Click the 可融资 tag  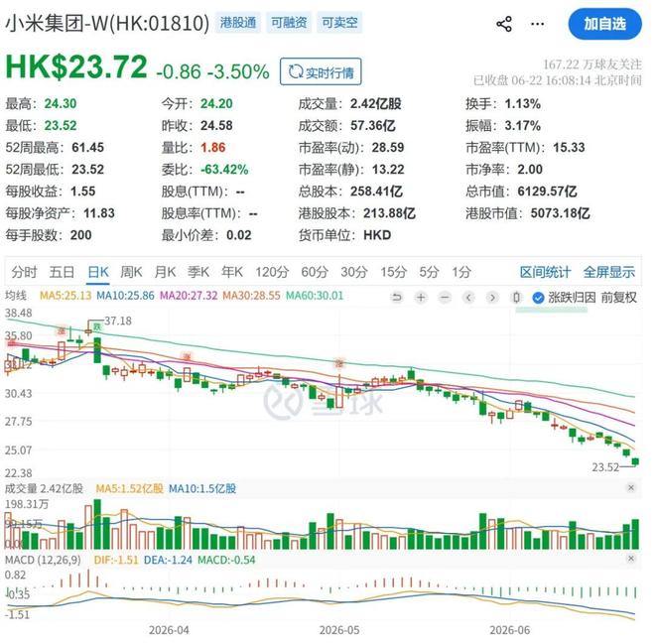point(289,22)
